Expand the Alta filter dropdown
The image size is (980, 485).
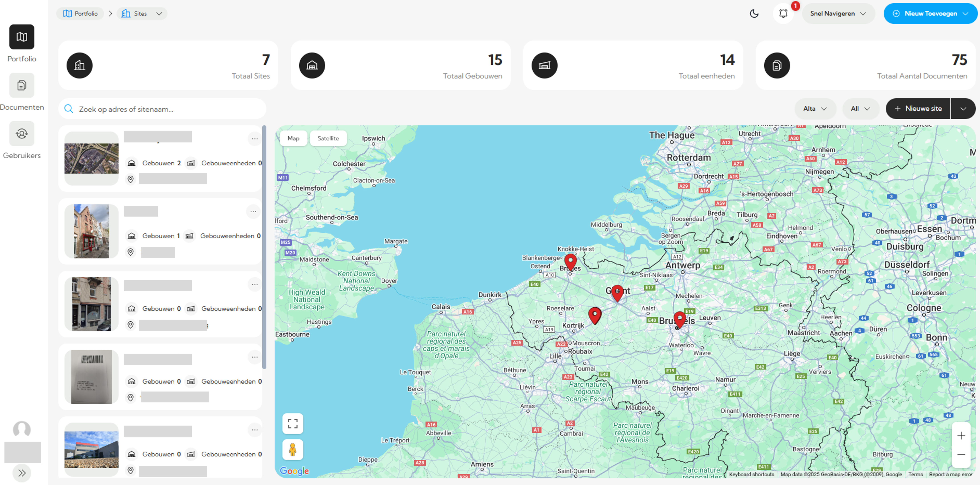tap(815, 109)
